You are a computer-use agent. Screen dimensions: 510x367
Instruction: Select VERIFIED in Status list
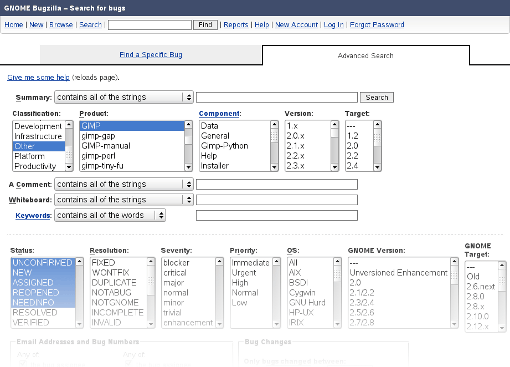click(43, 323)
